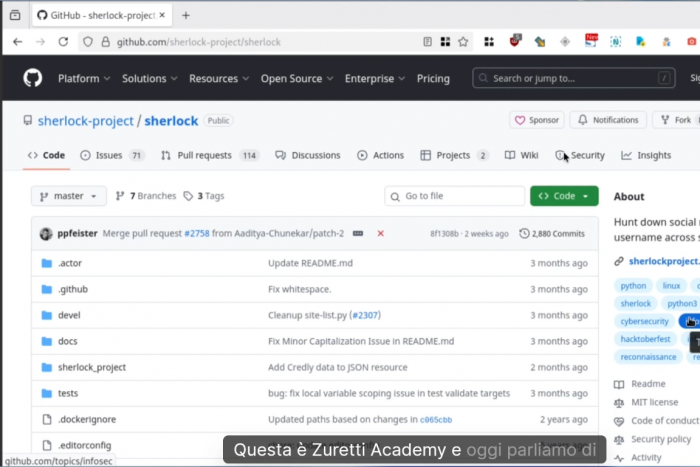Click the Fork button
Viewport: 700px width, 467px height.
676,120
